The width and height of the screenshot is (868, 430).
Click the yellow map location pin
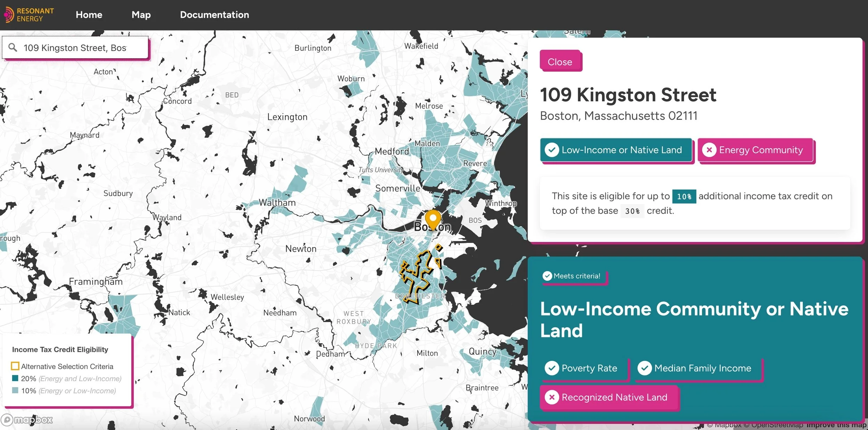[433, 219]
